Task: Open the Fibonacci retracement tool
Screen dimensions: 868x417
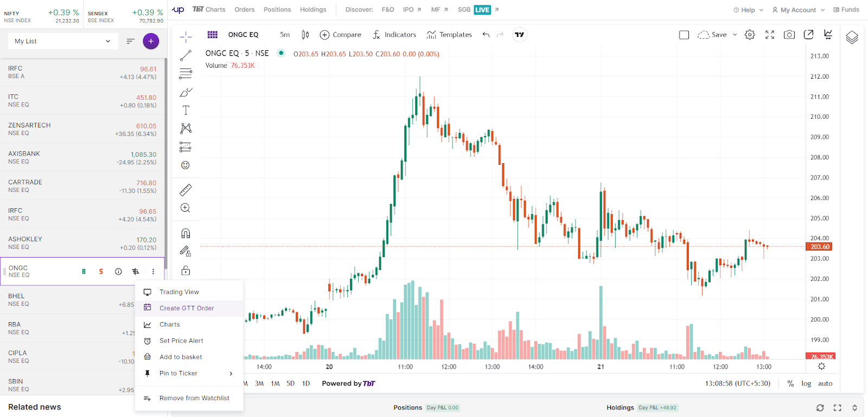Action: pos(186,73)
